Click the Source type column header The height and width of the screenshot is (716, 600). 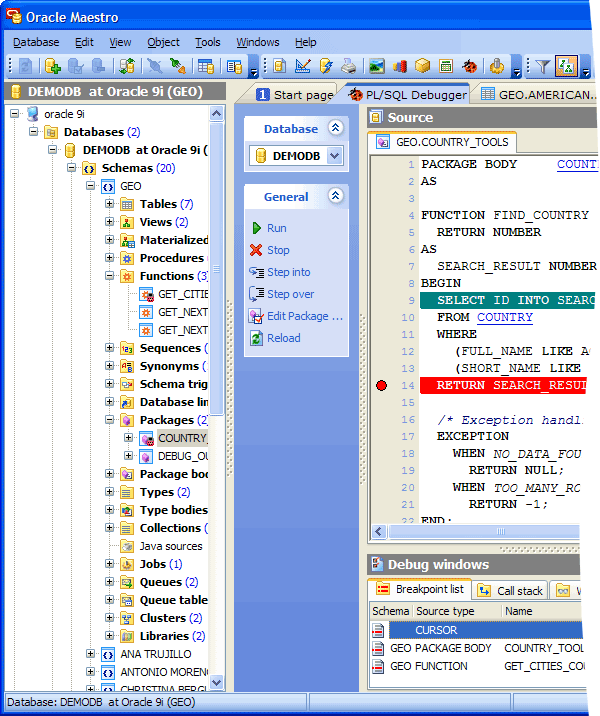pos(457,611)
